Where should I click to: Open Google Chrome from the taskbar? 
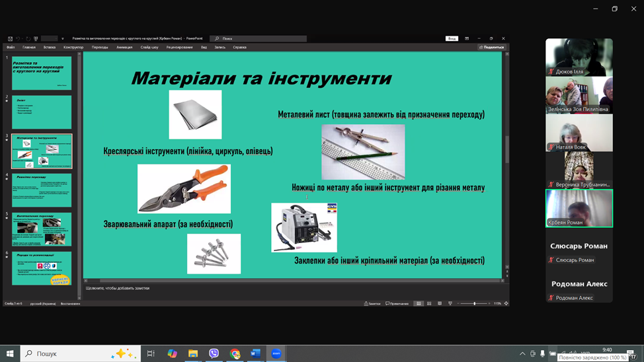[235, 353]
